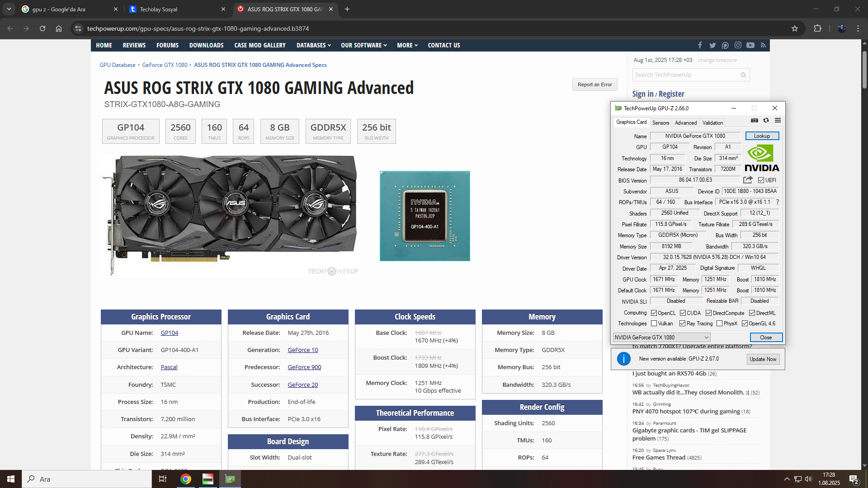
Task: Open the Chrome profile avatar
Action: click(841, 28)
